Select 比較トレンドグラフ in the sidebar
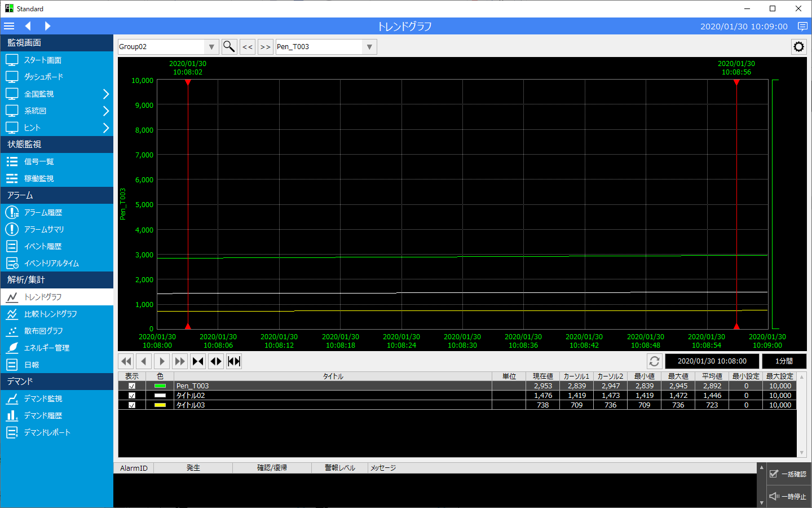This screenshot has height=508, width=812. click(x=50, y=314)
